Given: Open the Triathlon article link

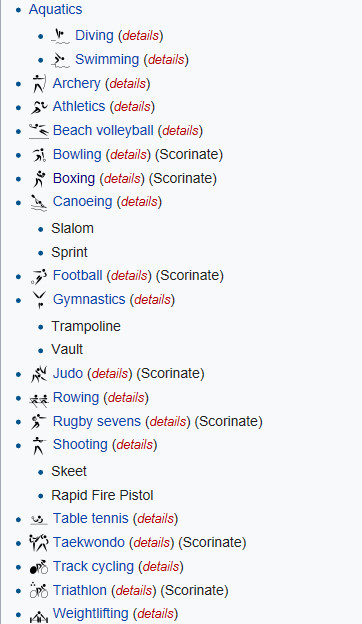Looking at the screenshot, I should pos(80,590).
